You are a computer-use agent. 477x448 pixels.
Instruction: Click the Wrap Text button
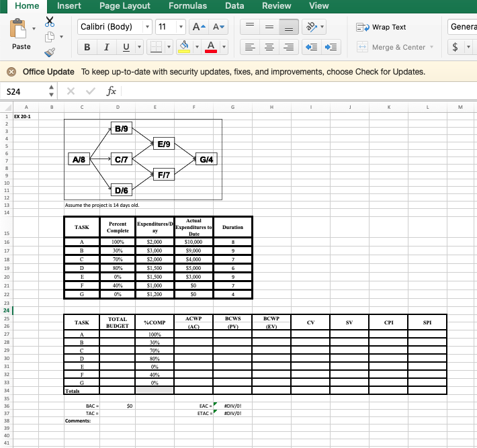381,27
